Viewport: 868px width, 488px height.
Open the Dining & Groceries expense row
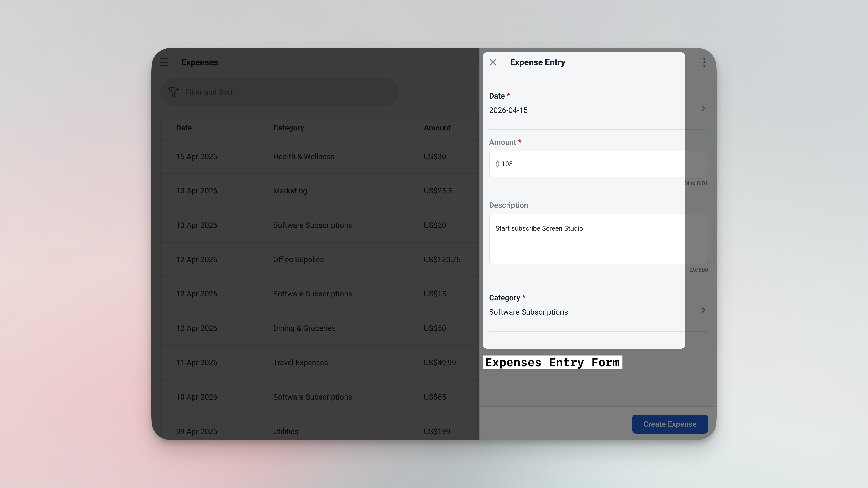click(319, 328)
